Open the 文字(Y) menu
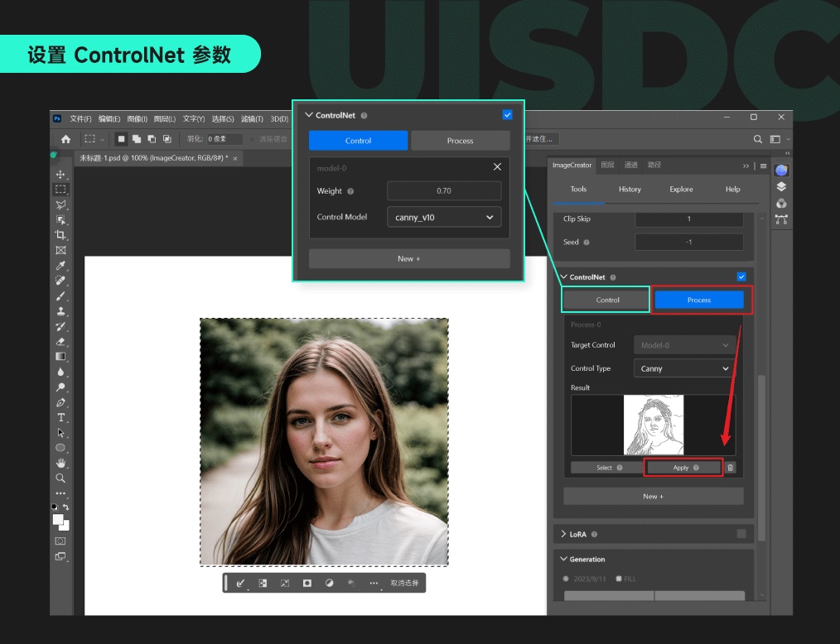Viewport: 840px width, 644px height. (x=193, y=119)
